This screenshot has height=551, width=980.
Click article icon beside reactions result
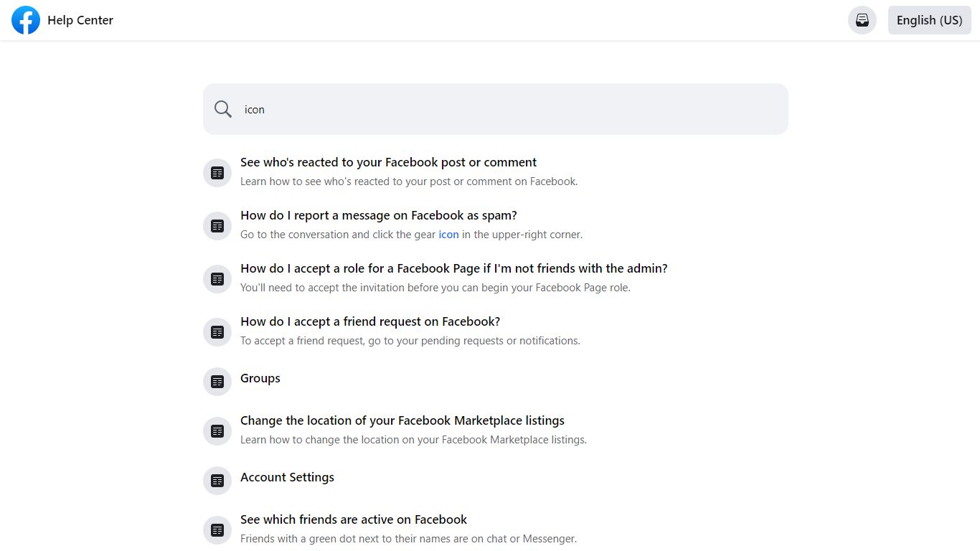[217, 173]
